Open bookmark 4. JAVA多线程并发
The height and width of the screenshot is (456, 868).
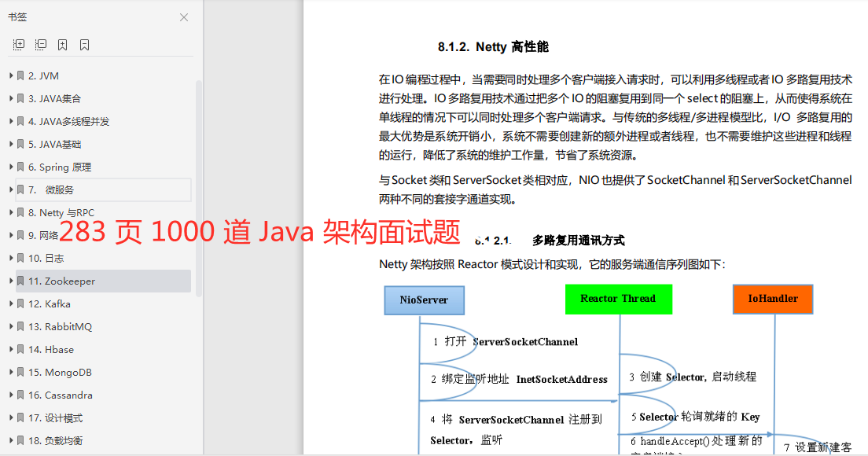(68, 121)
